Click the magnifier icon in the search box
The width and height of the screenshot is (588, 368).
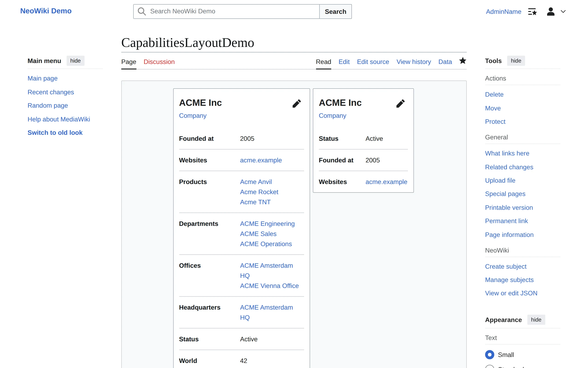click(x=142, y=11)
